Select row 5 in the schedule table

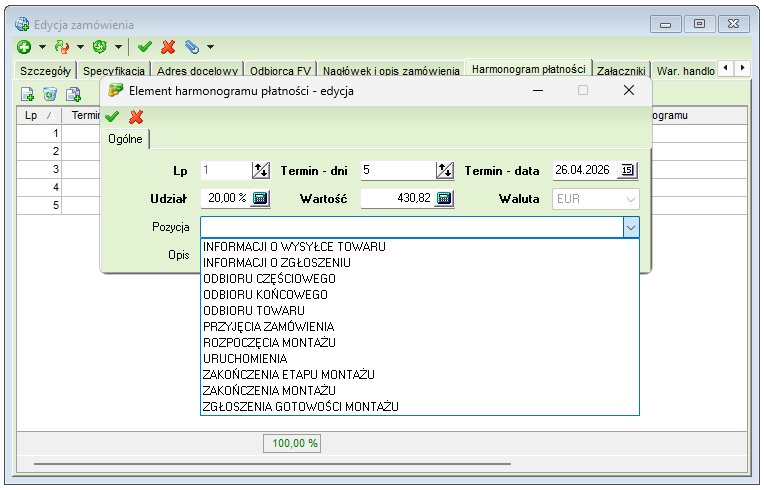pos(39,206)
